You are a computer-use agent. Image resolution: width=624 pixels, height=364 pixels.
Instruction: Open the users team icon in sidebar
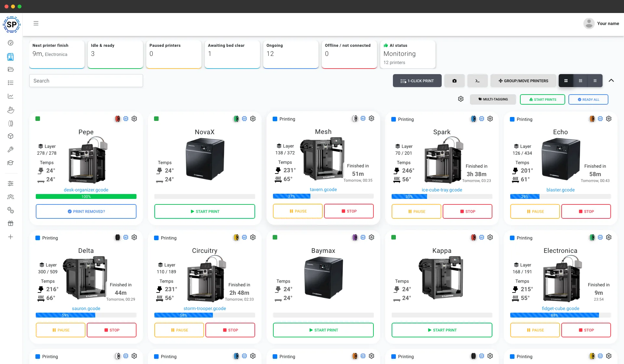click(10, 197)
